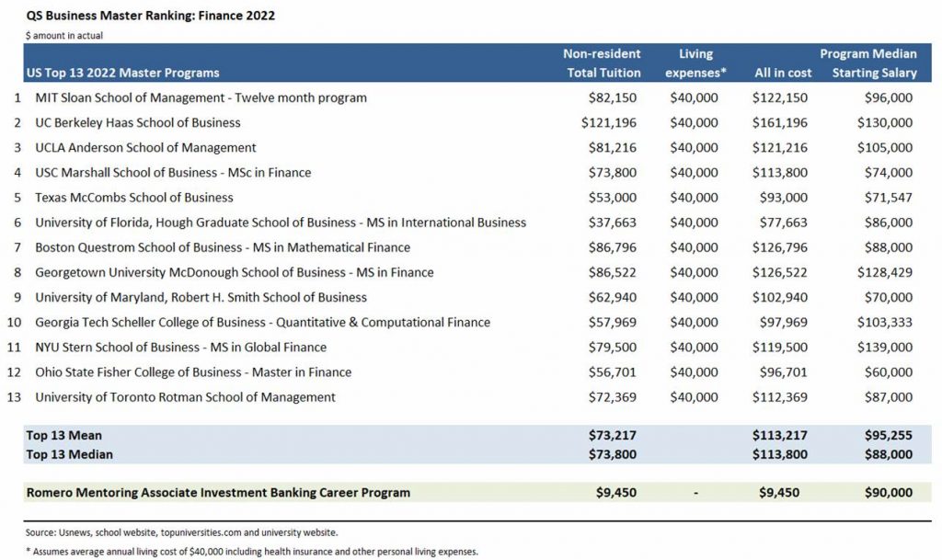The image size is (942, 560).
Task: Click University of Florida salary $86,000
Action: [889, 223]
